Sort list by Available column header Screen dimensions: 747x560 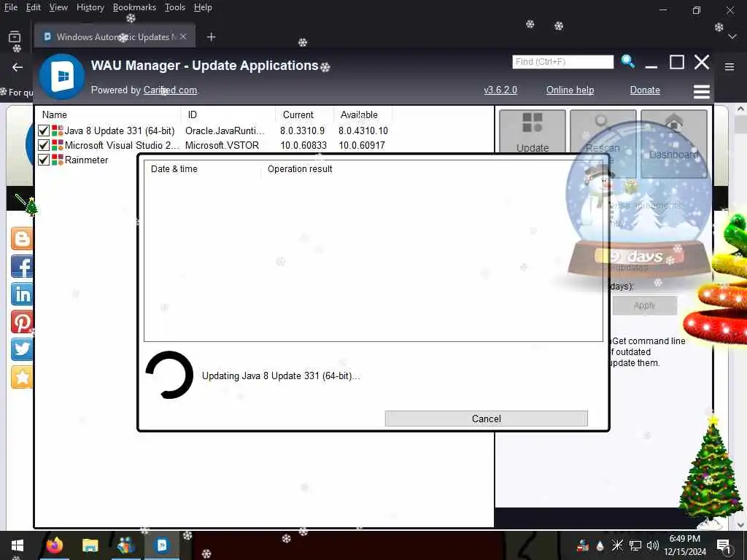pyautogui.click(x=363, y=114)
